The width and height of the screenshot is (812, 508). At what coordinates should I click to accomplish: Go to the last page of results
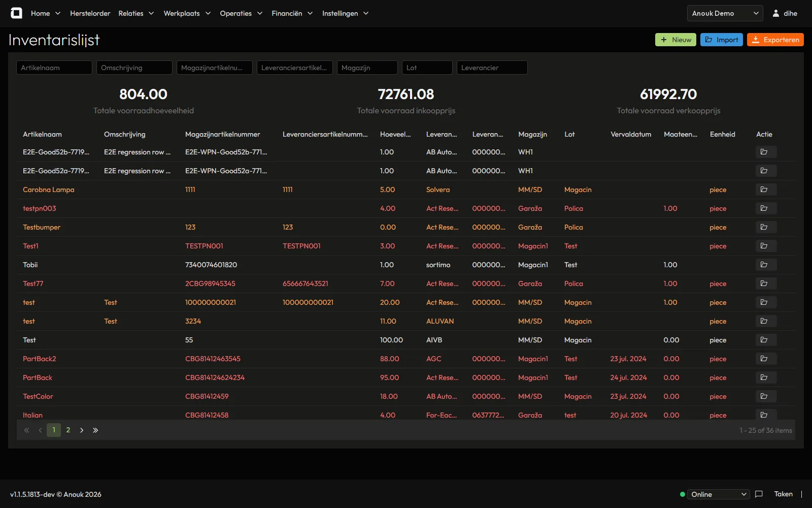tap(95, 430)
